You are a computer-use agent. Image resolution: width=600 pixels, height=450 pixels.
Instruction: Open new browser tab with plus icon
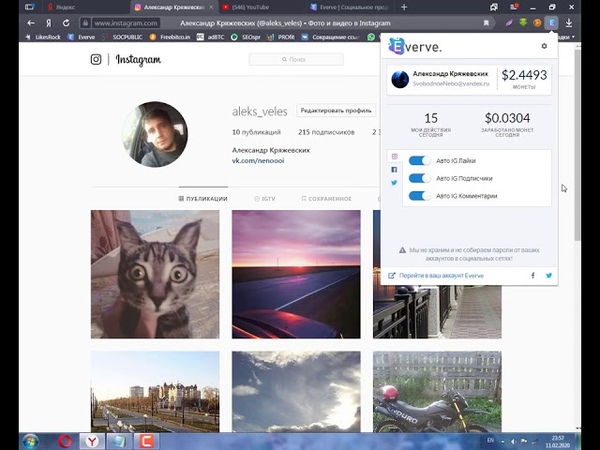[x=404, y=7]
